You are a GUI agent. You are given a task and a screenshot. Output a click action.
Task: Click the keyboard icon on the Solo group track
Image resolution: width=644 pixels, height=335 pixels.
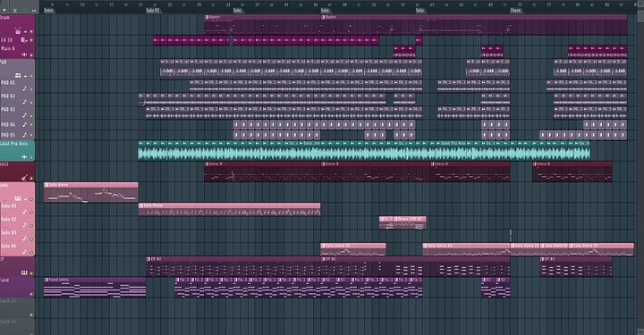coord(18,198)
